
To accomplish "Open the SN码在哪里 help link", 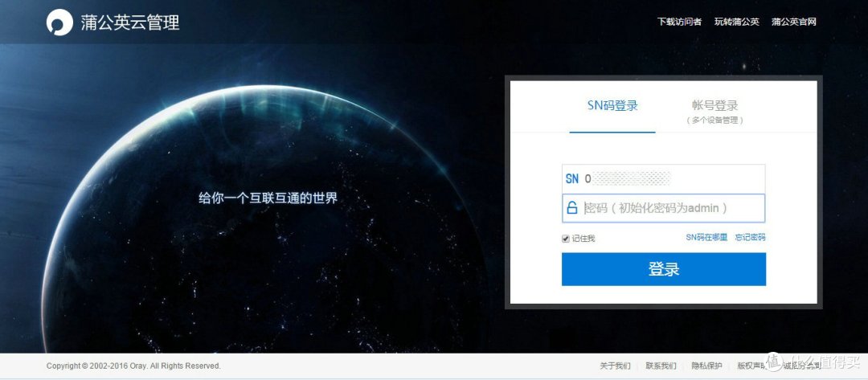I will [706, 237].
